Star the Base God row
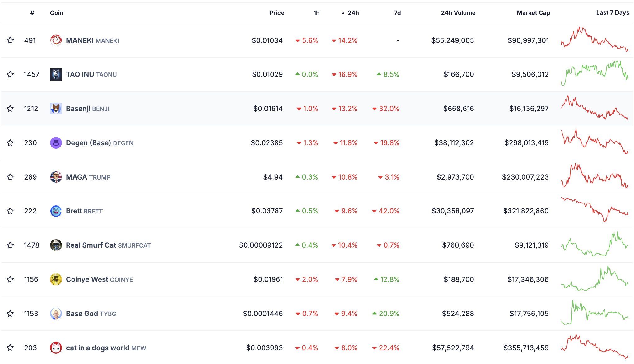The width and height of the screenshot is (634, 364). [x=10, y=314]
